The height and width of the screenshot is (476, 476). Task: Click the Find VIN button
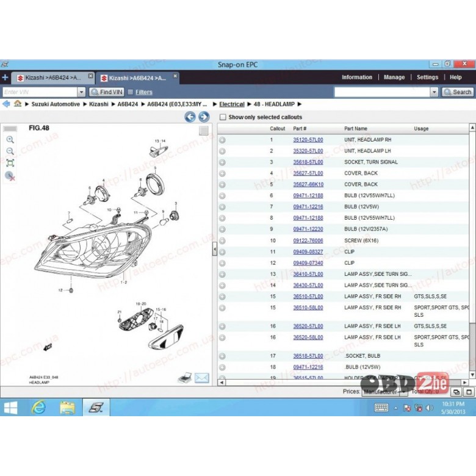(107, 92)
